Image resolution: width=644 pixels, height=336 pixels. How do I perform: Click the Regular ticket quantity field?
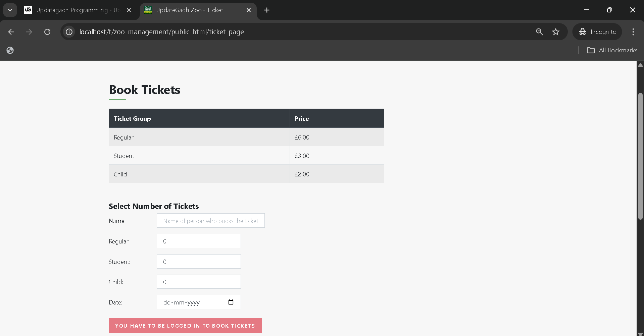pos(199,241)
